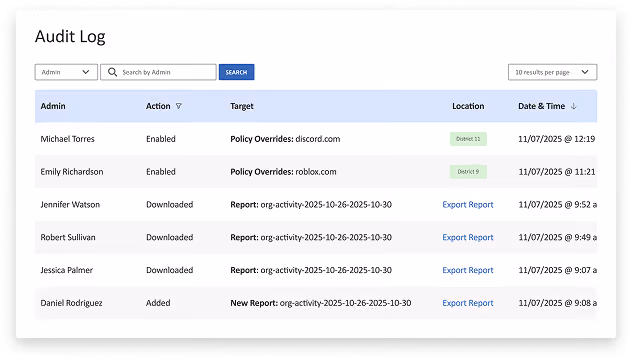Select the Robert Sullivan admin name
The image size is (632, 360).
click(x=68, y=237)
